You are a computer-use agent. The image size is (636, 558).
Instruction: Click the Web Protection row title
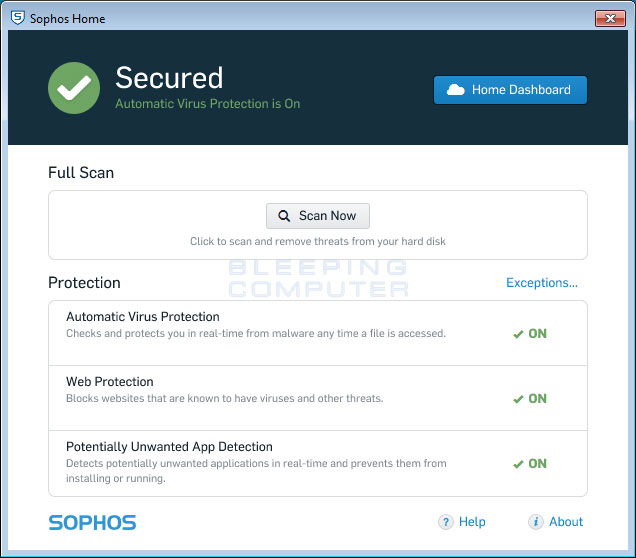tap(110, 382)
